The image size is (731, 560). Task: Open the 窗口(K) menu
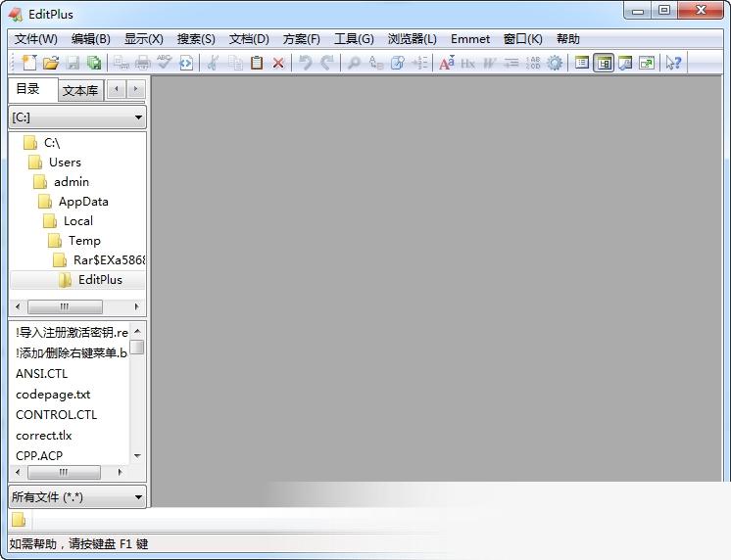[x=522, y=39]
